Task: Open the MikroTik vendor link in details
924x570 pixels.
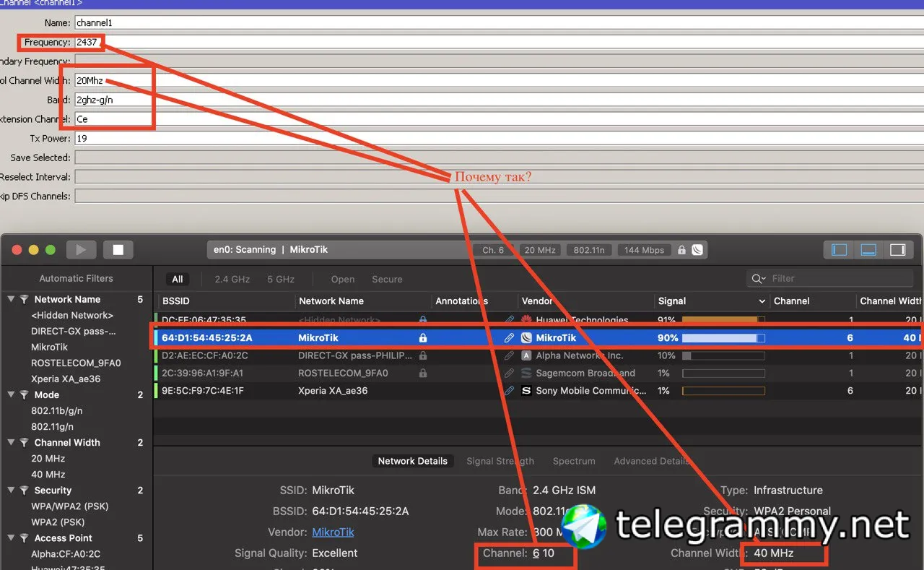Action: pos(333,532)
